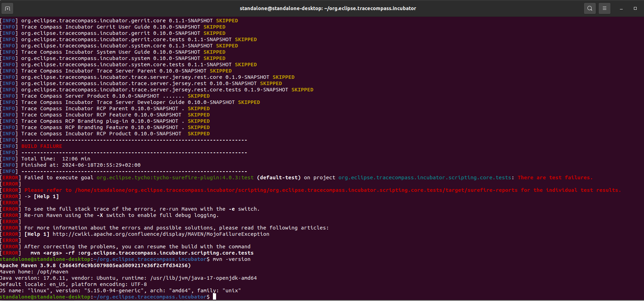Click the 'For more information about the errors' line
644x301 pixels.
tap(164, 228)
